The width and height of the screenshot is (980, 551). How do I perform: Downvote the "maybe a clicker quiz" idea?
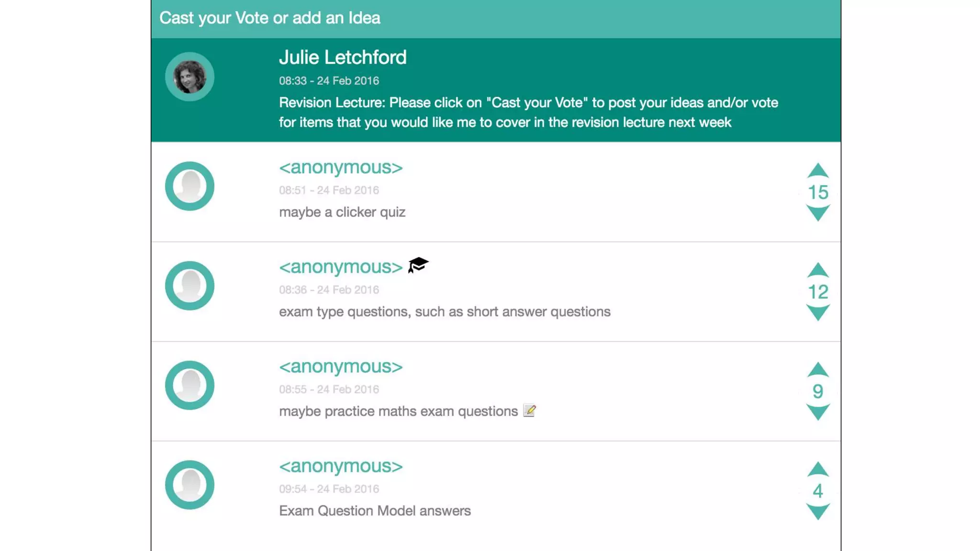pyautogui.click(x=818, y=213)
